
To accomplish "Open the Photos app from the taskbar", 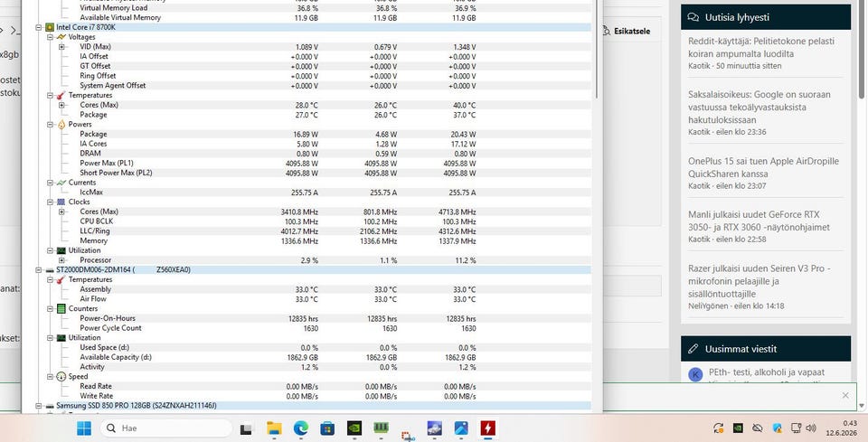I will pos(461,428).
